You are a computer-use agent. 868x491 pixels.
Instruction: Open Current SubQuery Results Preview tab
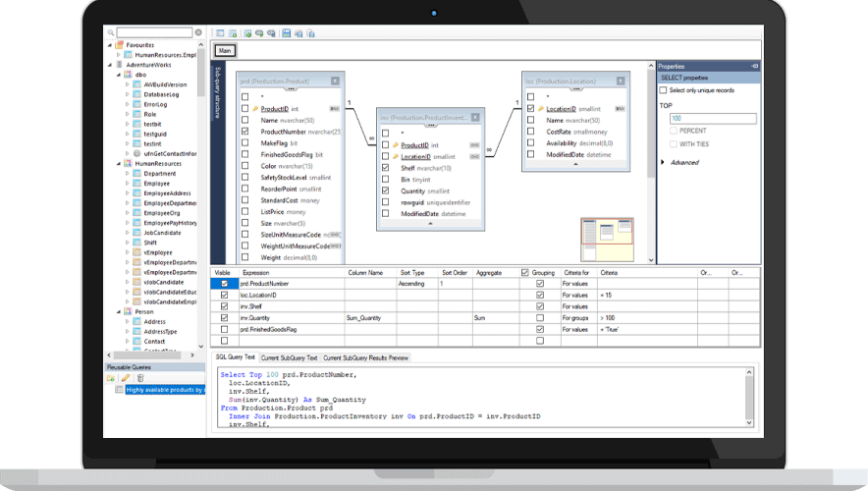coord(366,358)
